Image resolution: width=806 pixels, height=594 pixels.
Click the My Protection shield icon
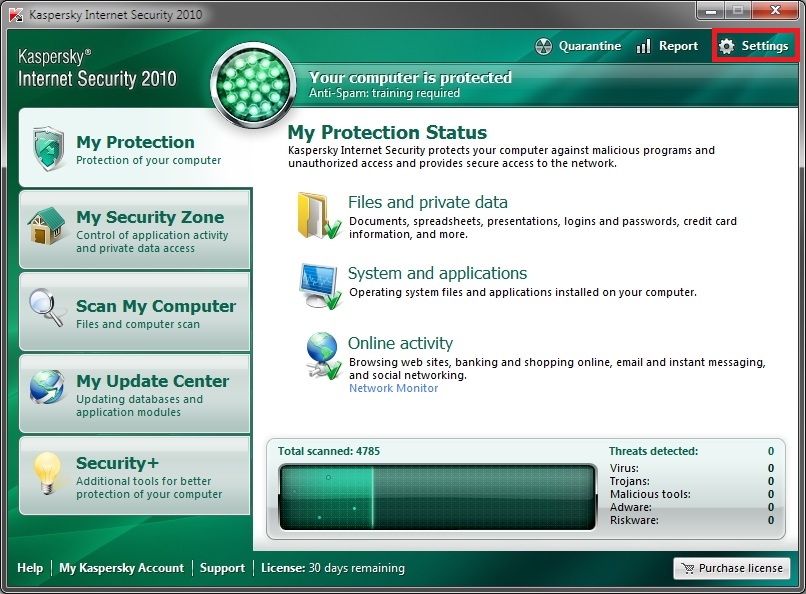click(48, 148)
